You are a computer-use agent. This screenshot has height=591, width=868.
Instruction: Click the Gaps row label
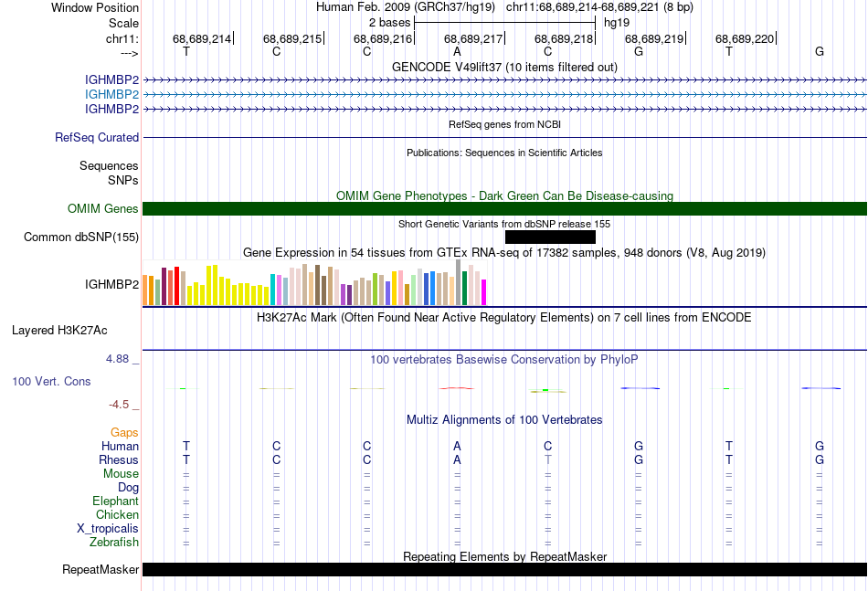coord(124,433)
